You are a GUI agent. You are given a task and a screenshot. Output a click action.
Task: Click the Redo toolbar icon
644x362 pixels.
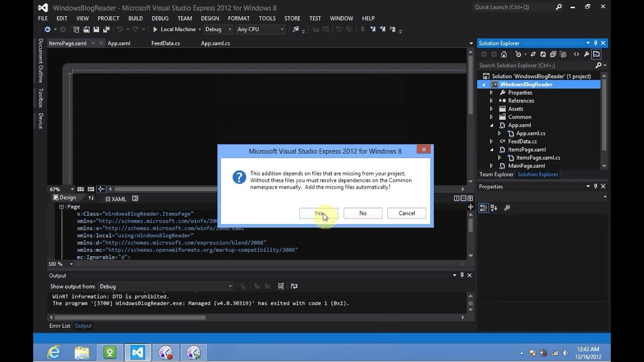point(135,30)
